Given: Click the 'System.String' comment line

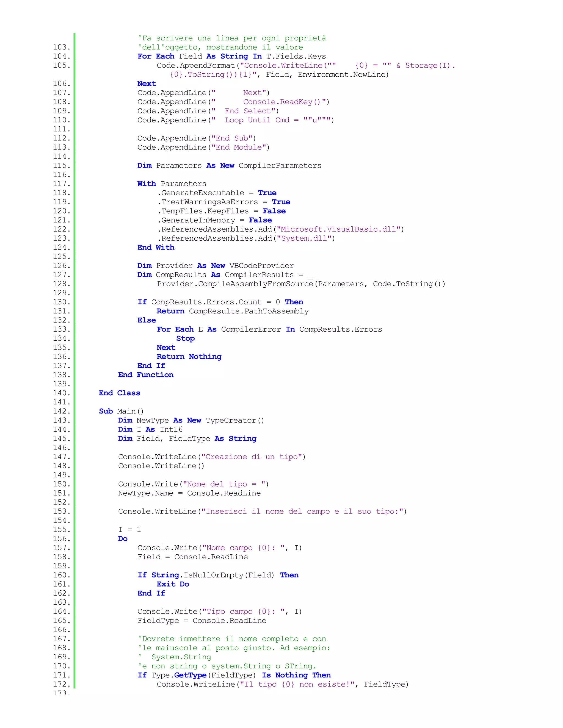Looking at the screenshot, I should click(175, 657).
